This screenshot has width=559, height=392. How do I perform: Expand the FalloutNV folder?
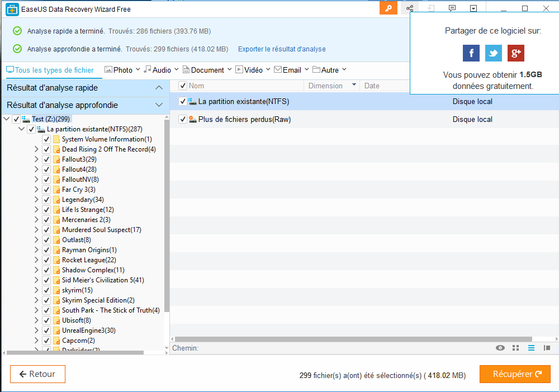pyautogui.click(x=36, y=180)
